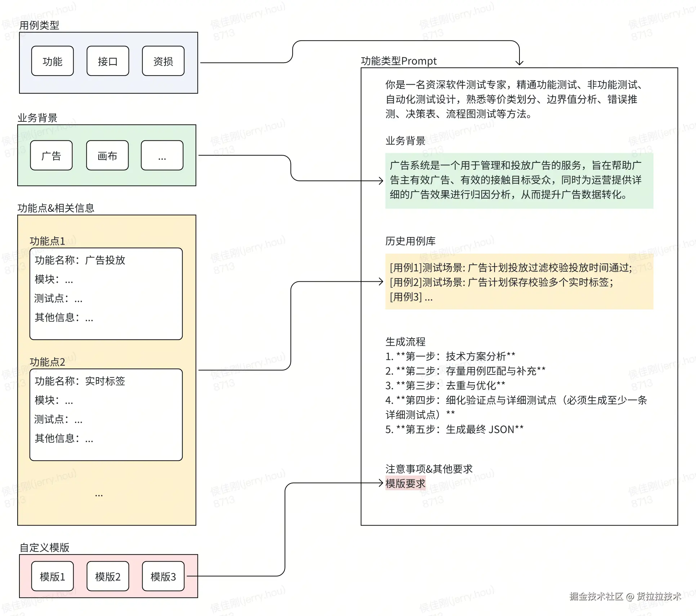Click the ellipsis box in 业务背景
Viewport: 696px width, 616px height.
pos(162,156)
